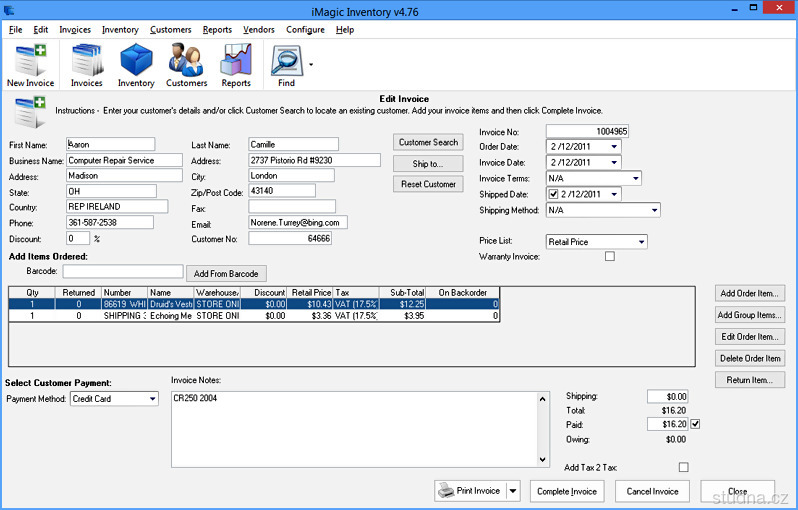
Task: Open the Configure menu
Action: click(x=305, y=30)
